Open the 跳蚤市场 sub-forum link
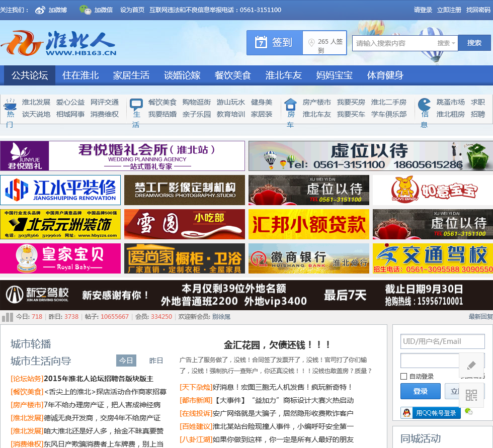 click(x=451, y=103)
